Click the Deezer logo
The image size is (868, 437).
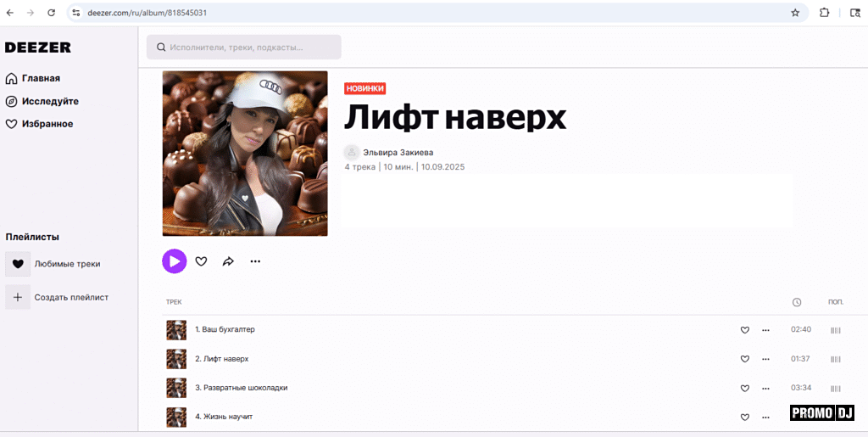tap(38, 48)
